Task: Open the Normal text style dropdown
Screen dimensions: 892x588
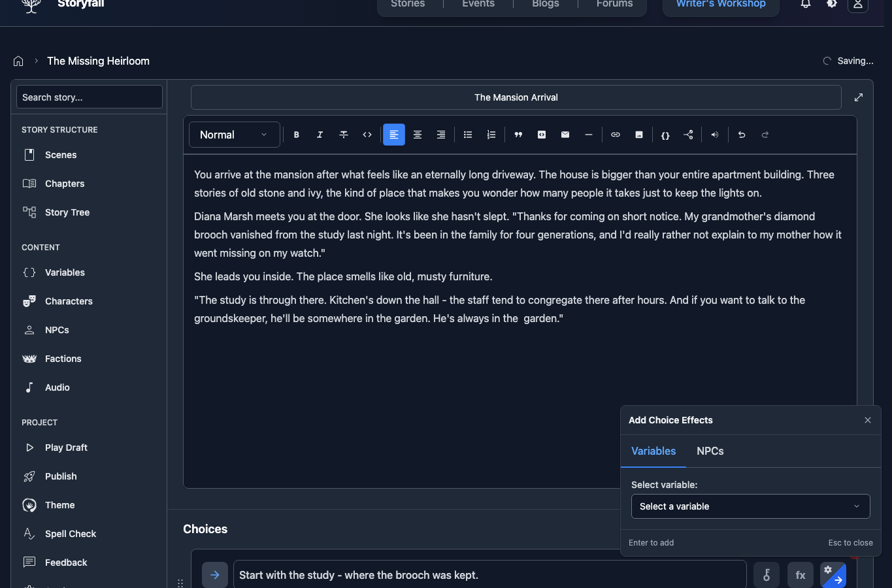Action: click(x=234, y=135)
